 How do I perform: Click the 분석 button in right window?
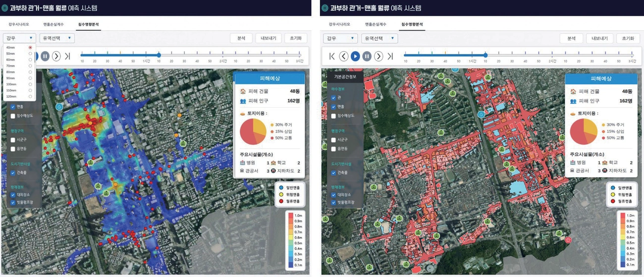pos(571,38)
